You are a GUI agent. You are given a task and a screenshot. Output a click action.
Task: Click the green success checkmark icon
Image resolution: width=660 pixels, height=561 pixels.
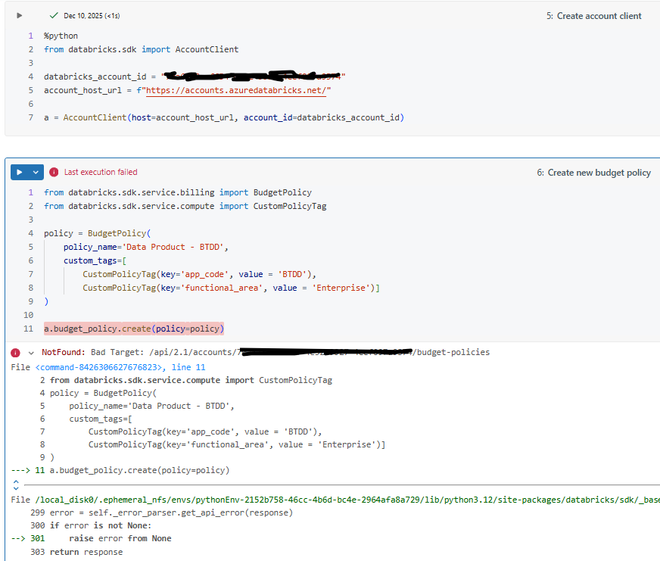coord(54,16)
